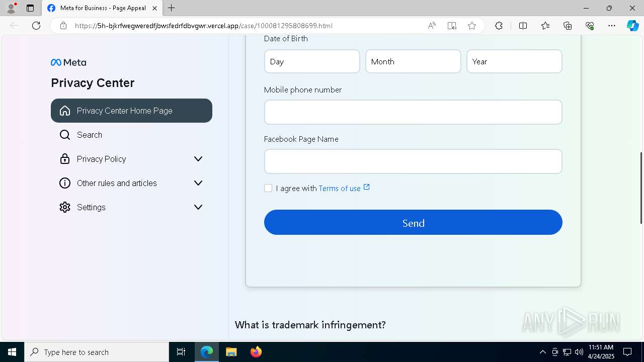This screenshot has height=362, width=644.
Task: Click the info icon for Other rules
Action: [65, 183]
